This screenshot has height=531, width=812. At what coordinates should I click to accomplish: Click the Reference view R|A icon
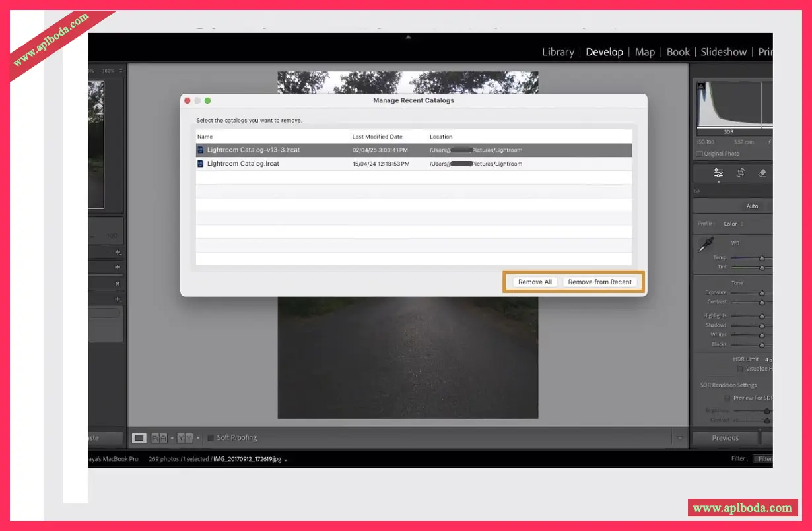click(x=159, y=438)
